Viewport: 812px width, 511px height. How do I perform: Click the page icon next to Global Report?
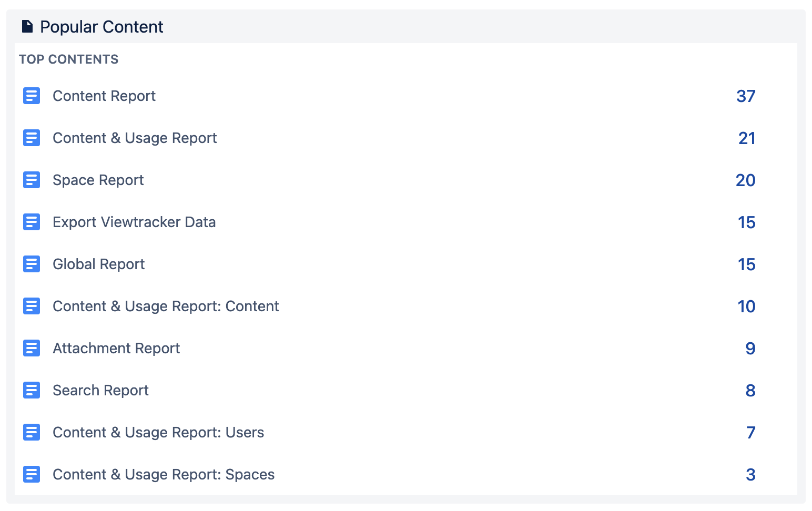32,264
